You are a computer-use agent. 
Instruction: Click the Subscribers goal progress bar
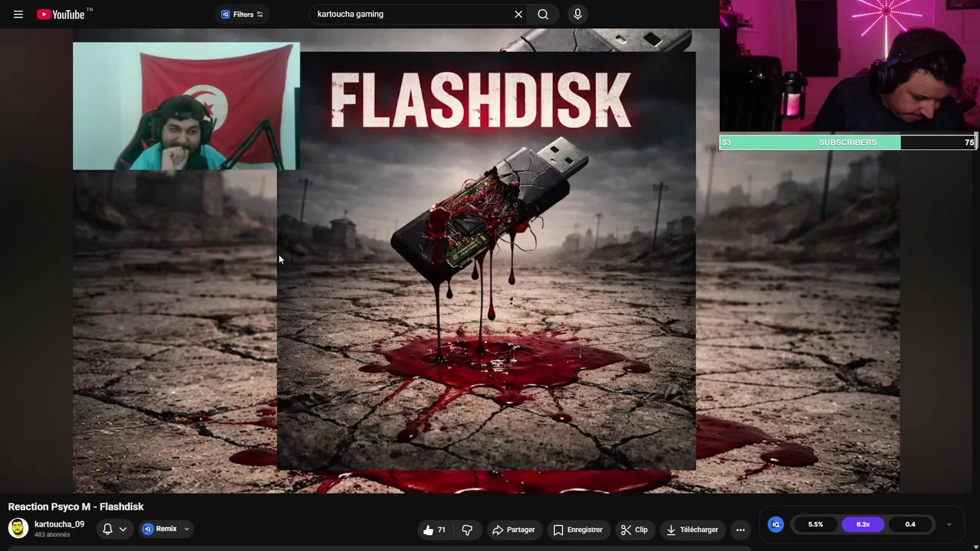click(848, 142)
